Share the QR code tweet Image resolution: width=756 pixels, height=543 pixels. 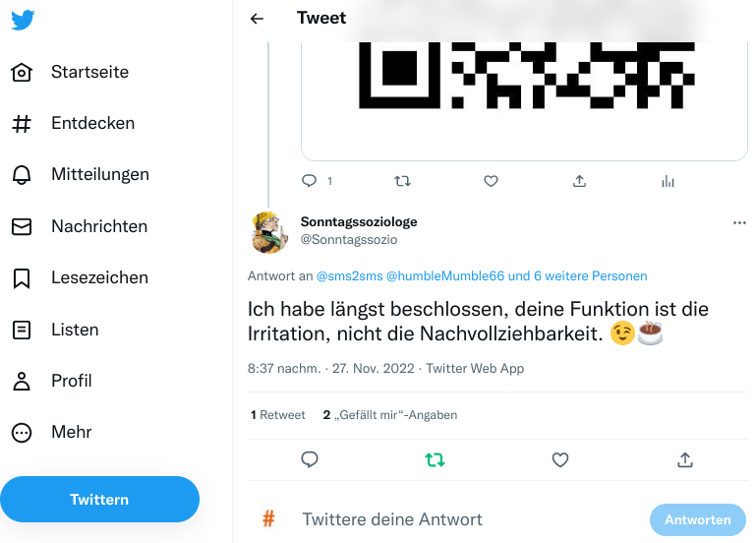[579, 181]
